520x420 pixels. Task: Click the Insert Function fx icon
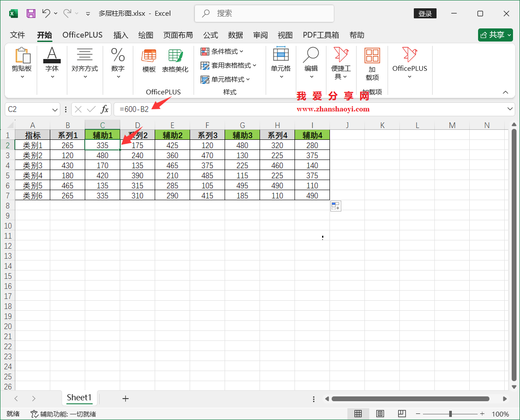click(x=105, y=109)
